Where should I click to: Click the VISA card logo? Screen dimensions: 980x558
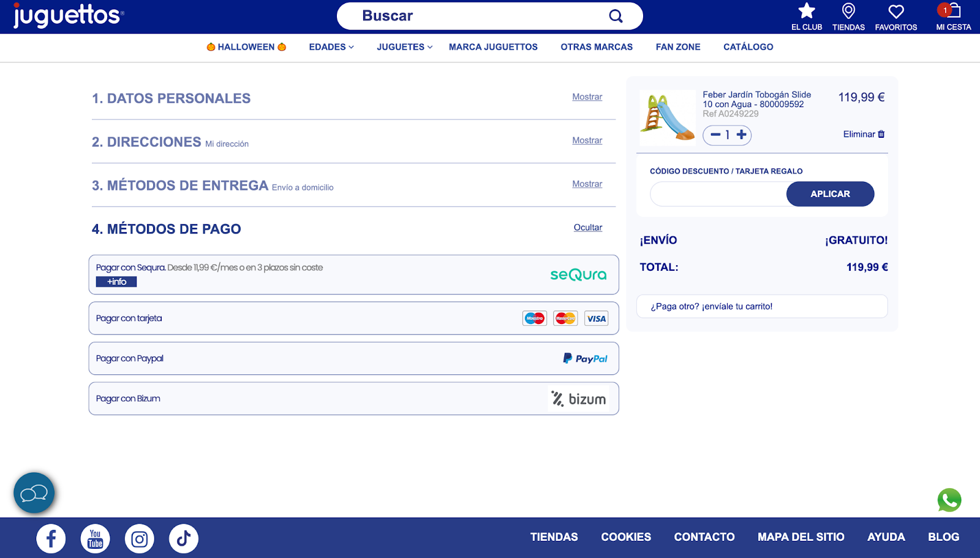596,319
